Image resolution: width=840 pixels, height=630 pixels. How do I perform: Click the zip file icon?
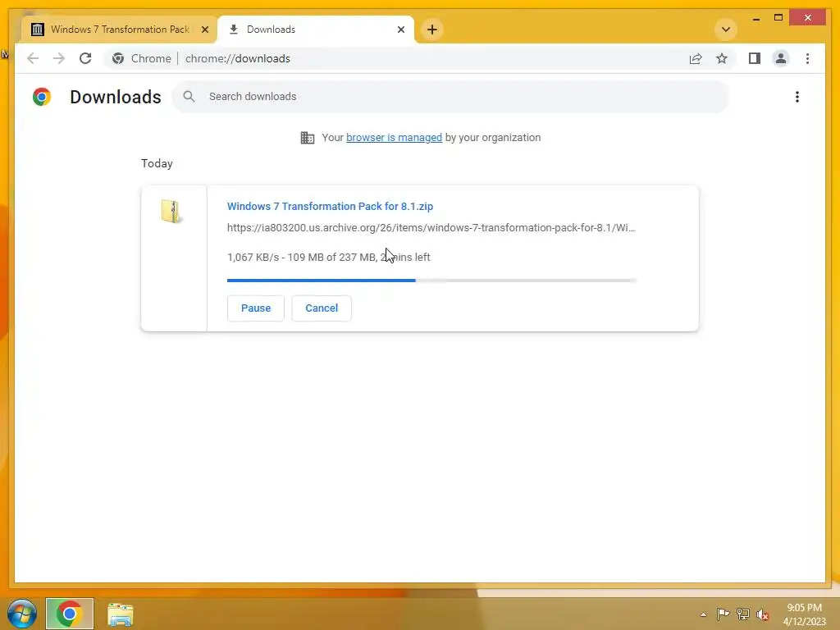tap(171, 211)
